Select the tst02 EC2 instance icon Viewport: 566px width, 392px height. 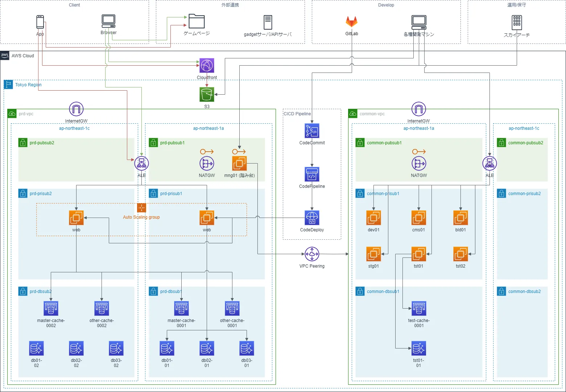pyautogui.click(x=460, y=254)
